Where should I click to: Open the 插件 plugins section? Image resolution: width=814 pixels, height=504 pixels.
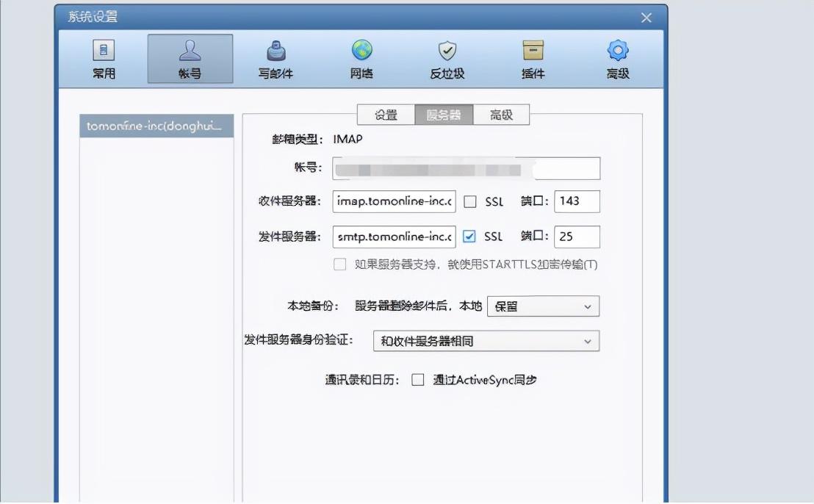point(533,60)
